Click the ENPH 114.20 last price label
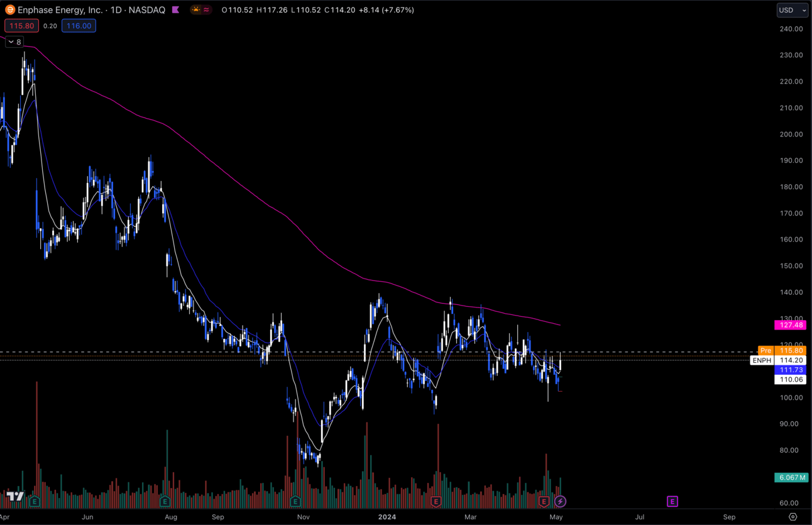This screenshot has height=525, width=812. click(x=778, y=360)
